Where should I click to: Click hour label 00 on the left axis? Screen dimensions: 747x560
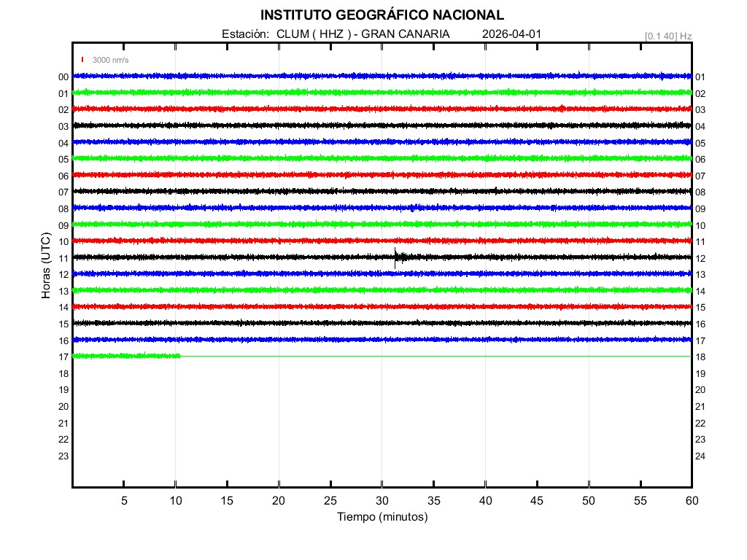pos(63,77)
